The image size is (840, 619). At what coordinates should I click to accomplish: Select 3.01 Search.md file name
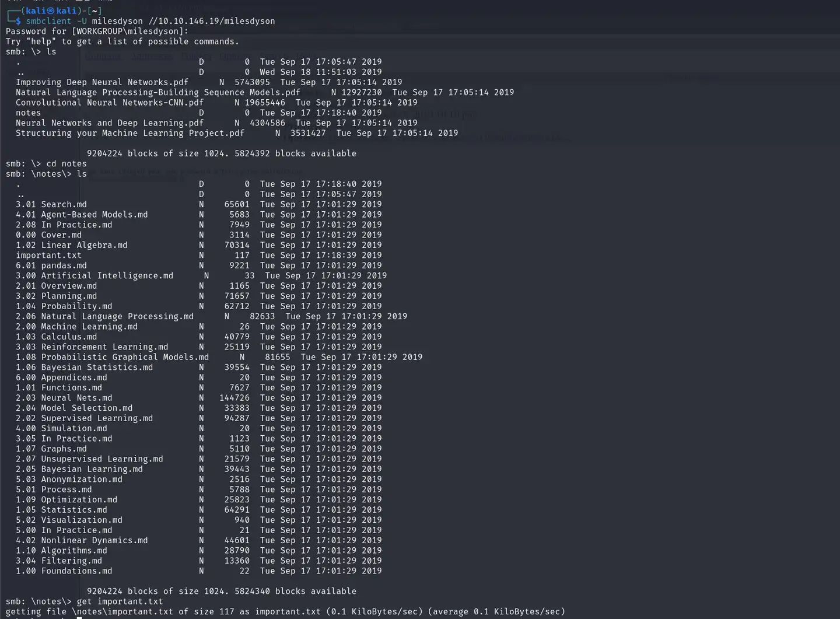pos(51,204)
